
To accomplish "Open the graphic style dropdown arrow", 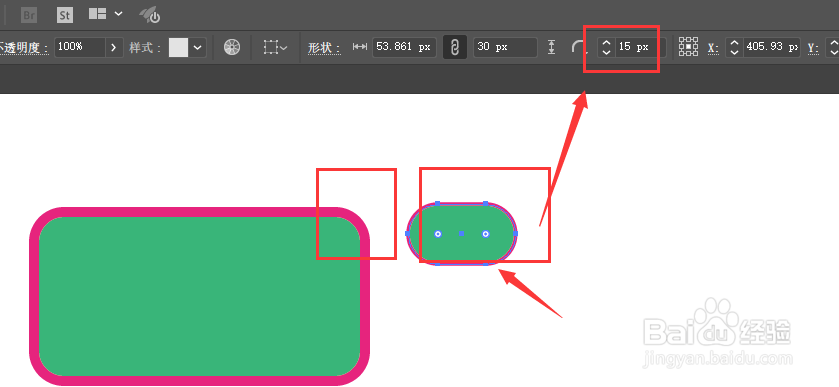I will point(197,47).
